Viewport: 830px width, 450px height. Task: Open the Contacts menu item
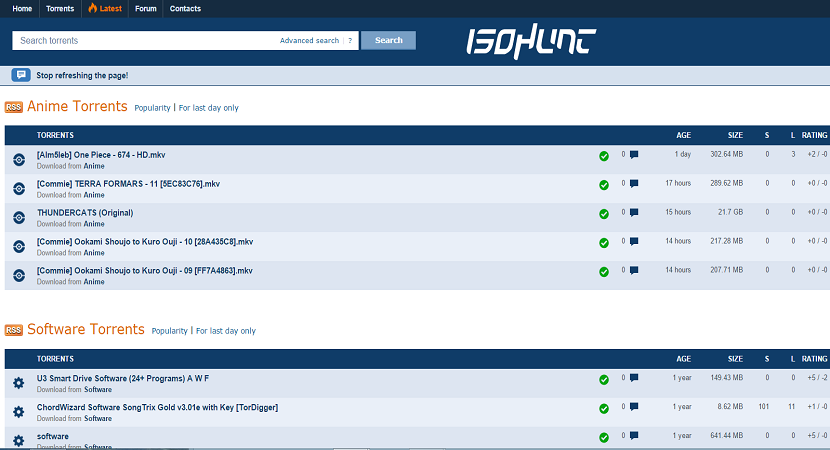185,8
